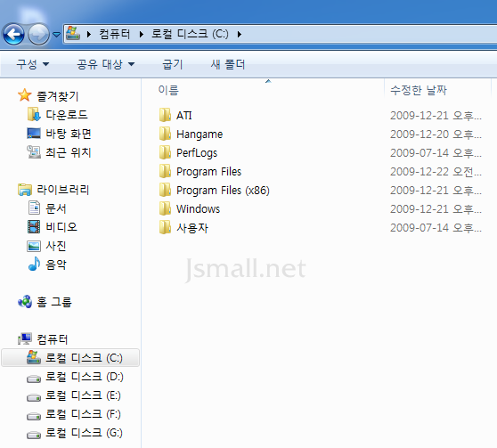Screen dimensions: 497x448
Task: Click the 홈 그룹 icon
Action: [x=25, y=302]
